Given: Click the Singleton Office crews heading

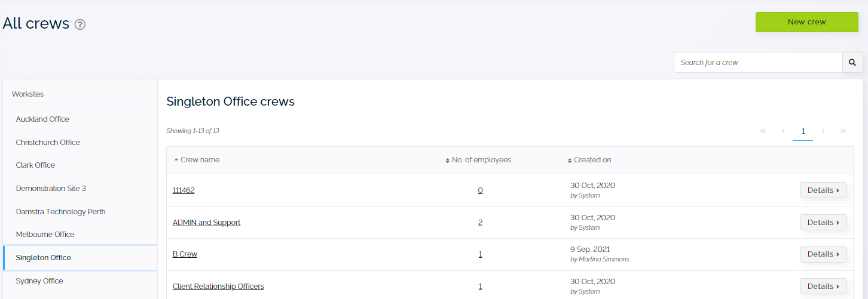Looking at the screenshot, I should [x=230, y=101].
